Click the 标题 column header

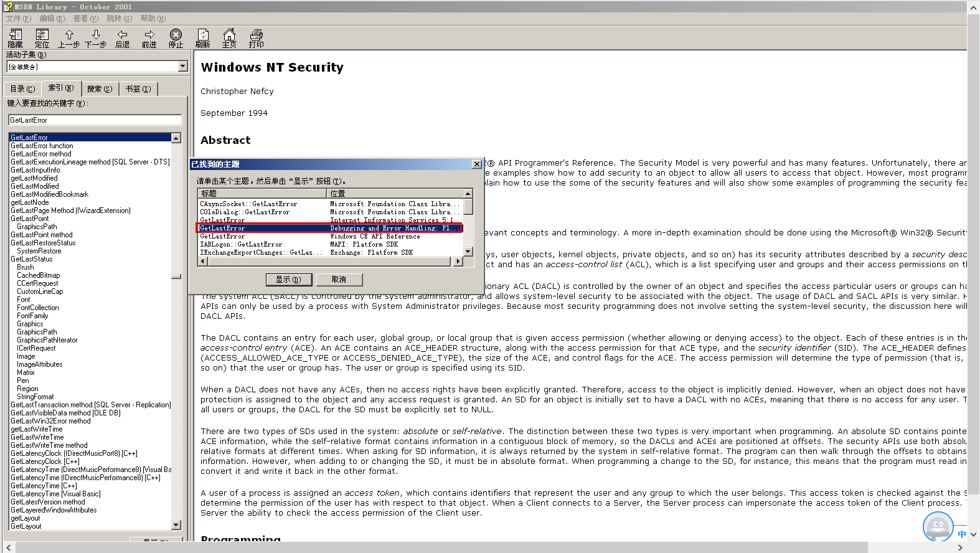coord(263,194)
